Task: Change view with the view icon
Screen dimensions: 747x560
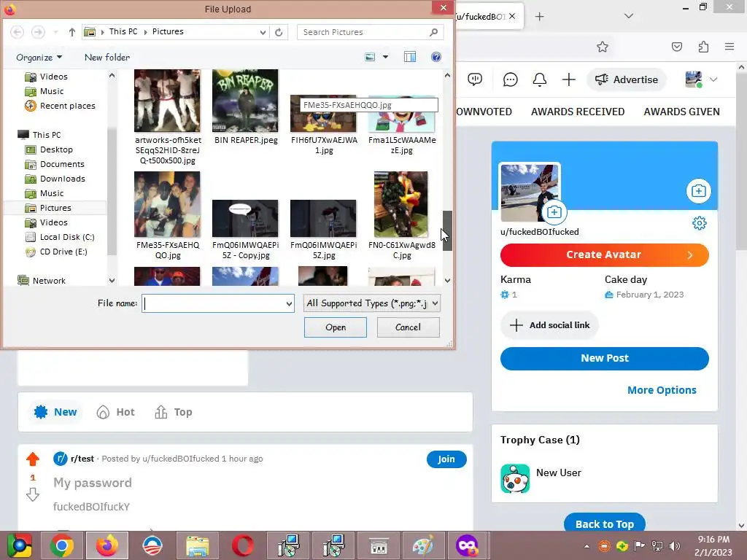Action: click(370, 57)
